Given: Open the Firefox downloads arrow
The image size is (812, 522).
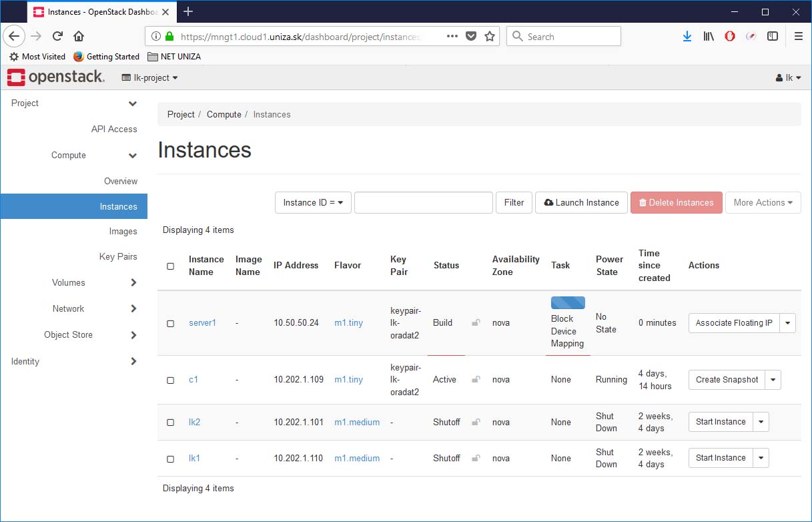Looking at the screenshot, I should point(687,37).
